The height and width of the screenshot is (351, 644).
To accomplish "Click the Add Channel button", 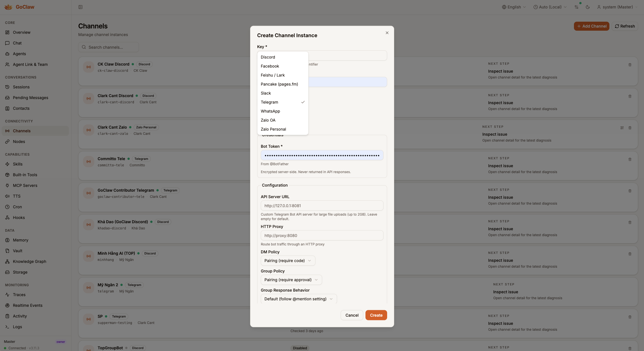I will coord(592,26).
